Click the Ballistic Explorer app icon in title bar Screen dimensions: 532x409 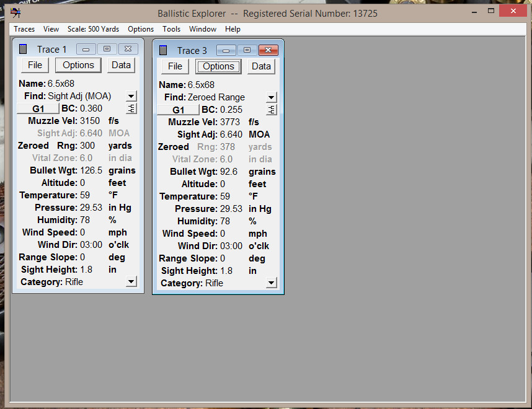(x=16, y=13)
